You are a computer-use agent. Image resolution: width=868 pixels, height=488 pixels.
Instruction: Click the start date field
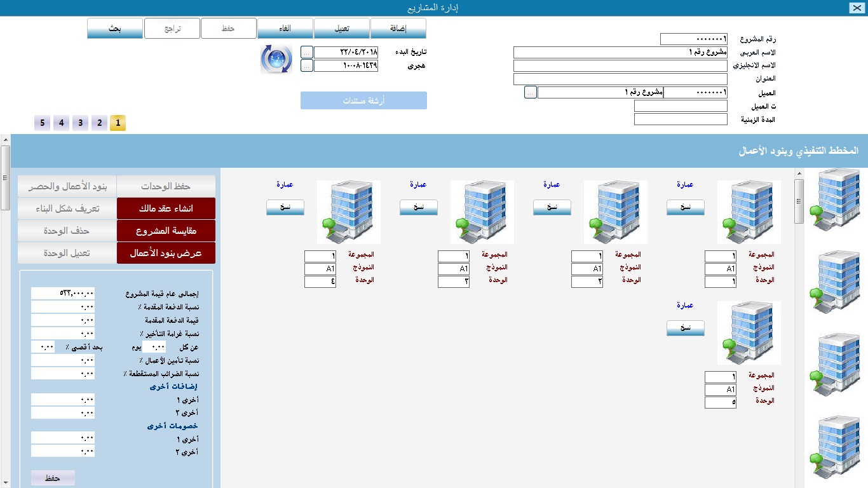tap(346, 52)
